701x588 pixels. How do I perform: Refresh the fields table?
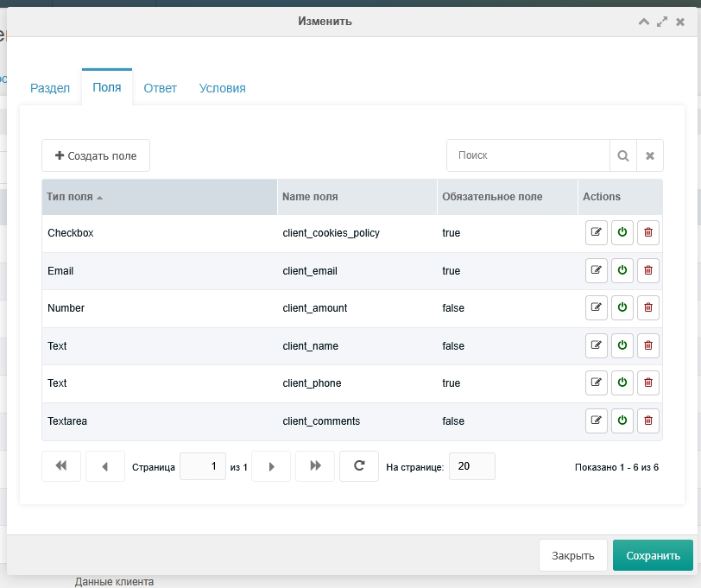tap(359, 466)
